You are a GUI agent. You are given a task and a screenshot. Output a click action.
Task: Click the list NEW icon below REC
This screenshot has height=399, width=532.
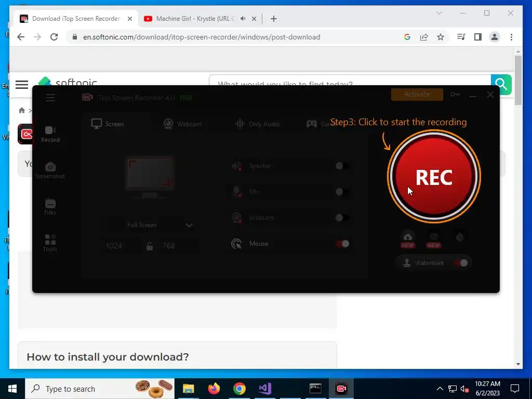434,240
